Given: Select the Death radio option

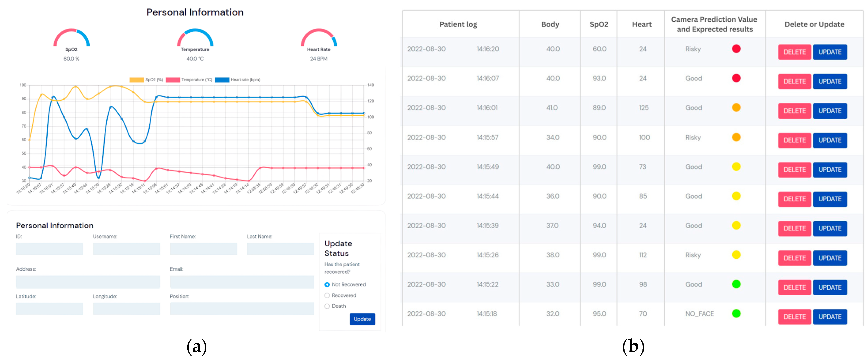Looking at the screenshot, I should click(327, 306).
